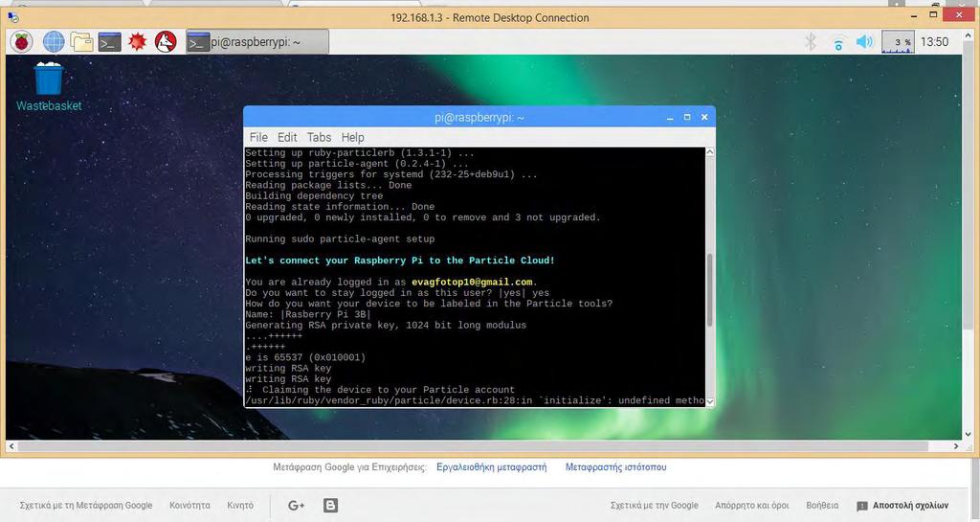Image resolution: width=980 pixels, height=522 pixels.
Task: Open the Βοήθεια footer link
Action: [822, 505]
